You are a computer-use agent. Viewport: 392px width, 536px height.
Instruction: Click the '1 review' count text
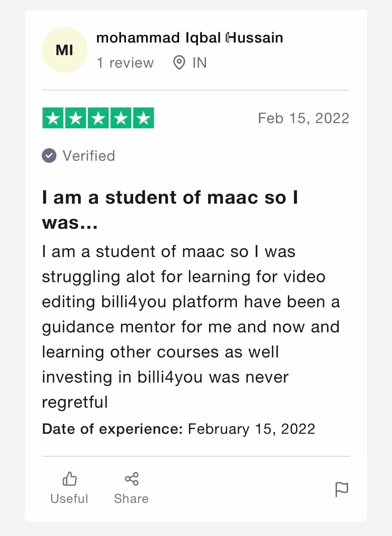[125, 63]
